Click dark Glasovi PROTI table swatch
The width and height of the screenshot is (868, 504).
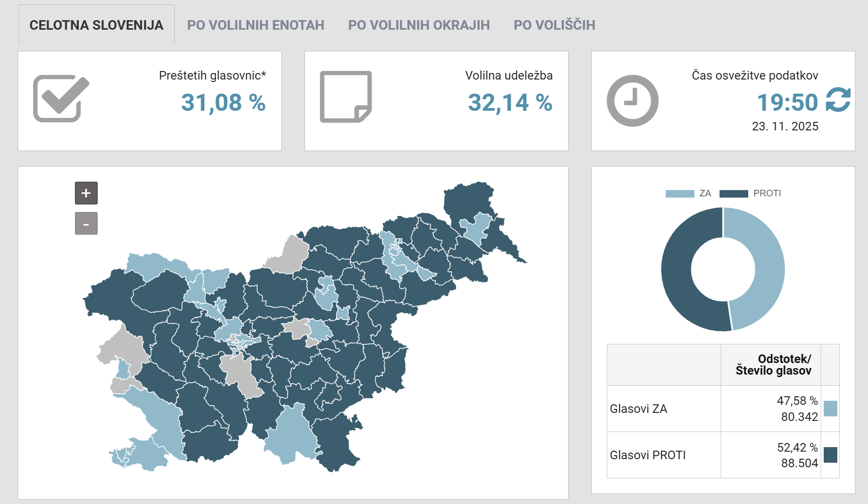coord(830,455)
